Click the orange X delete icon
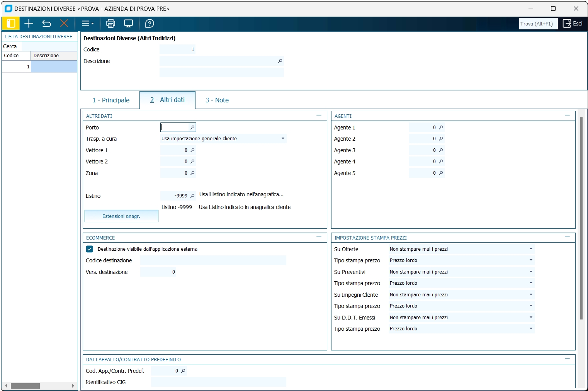The width and height of the screenshot is (588, 391). pyautogui.click(x=64, y=24)
